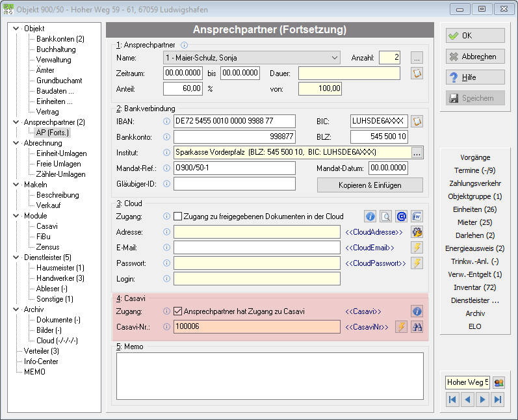Go to the last record with the navigation arrow
518x420 pixels.
tap(498, 399)
